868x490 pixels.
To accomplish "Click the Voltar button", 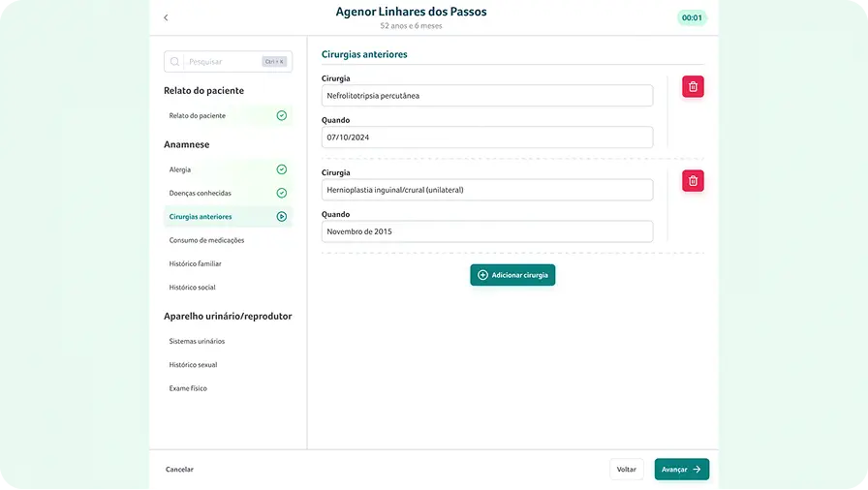I will tap(626, 470).
